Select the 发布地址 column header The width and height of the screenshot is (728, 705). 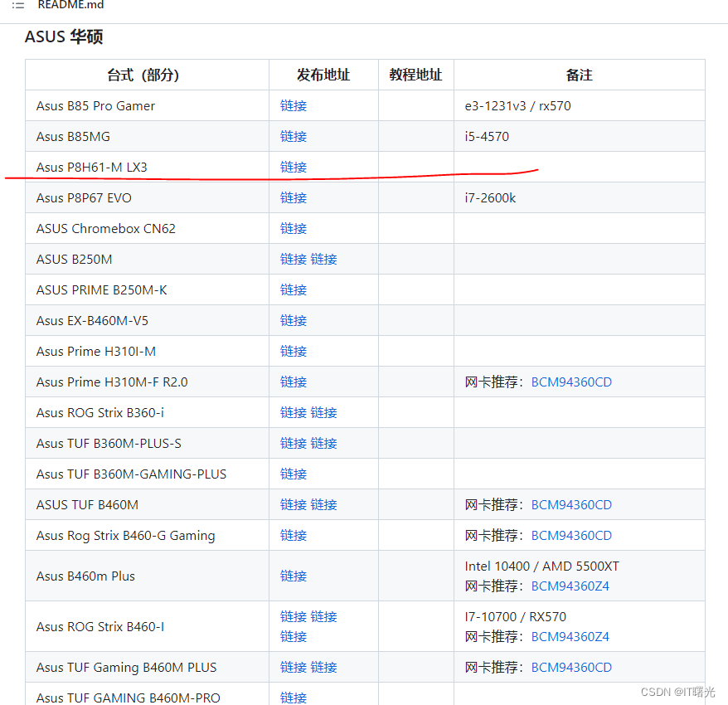coord(323,75)
